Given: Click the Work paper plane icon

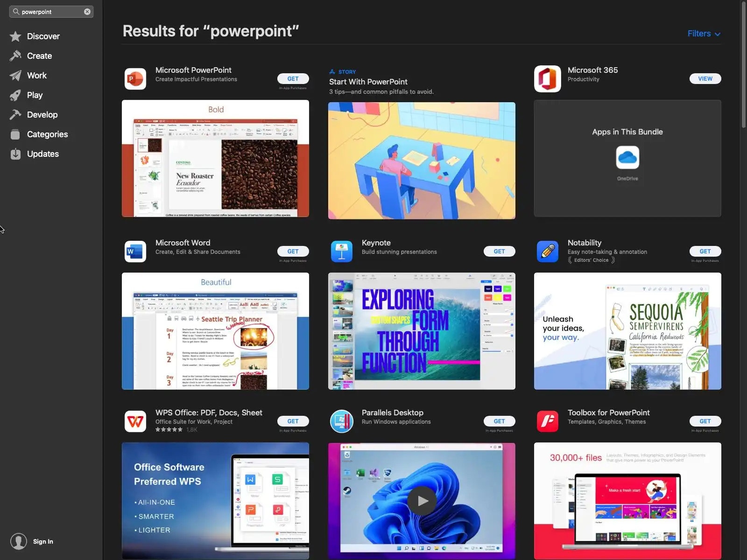Looking at the screenshot, I should [x=15, y=76].
